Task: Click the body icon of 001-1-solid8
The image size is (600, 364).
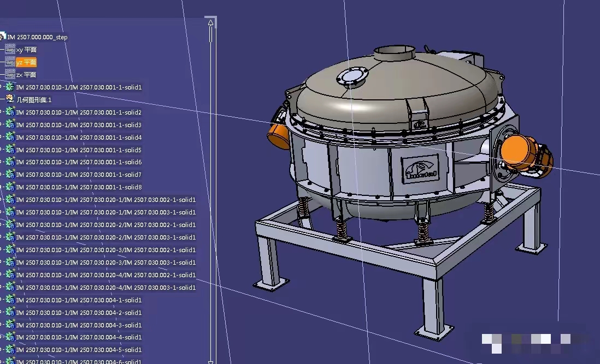Action: [10, 187]
